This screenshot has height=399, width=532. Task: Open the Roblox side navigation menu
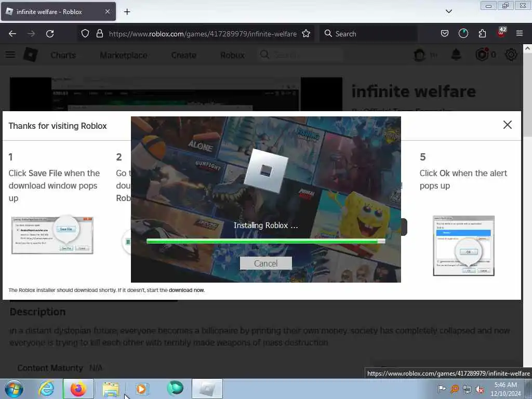pos(10,55)
